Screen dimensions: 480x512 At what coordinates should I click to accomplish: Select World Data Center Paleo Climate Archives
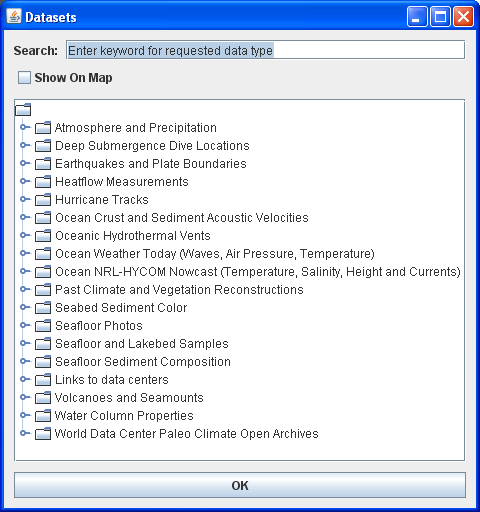[x=187, y=434]
